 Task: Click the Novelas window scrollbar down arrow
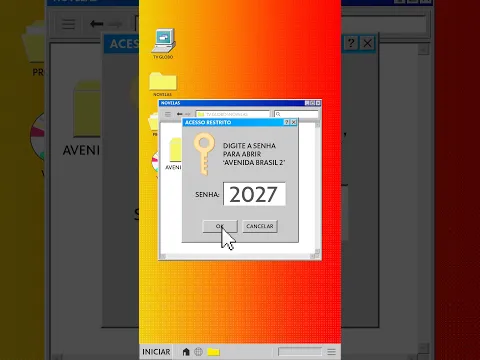(317, 251)
